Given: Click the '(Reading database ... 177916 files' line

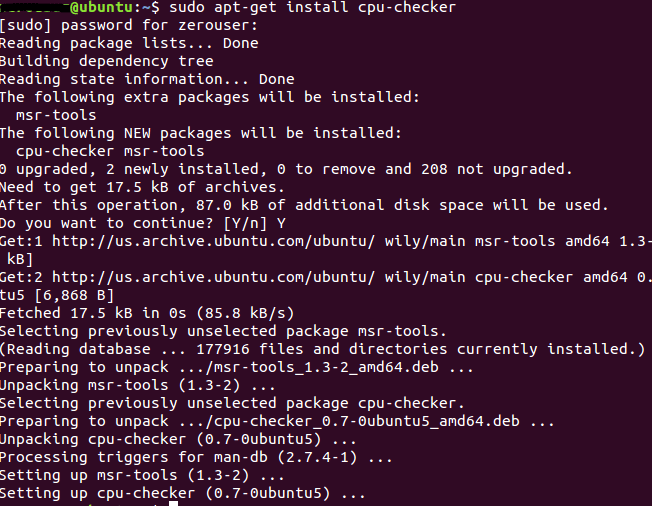Looking at the screenshot, I should [x=322, y=349].
